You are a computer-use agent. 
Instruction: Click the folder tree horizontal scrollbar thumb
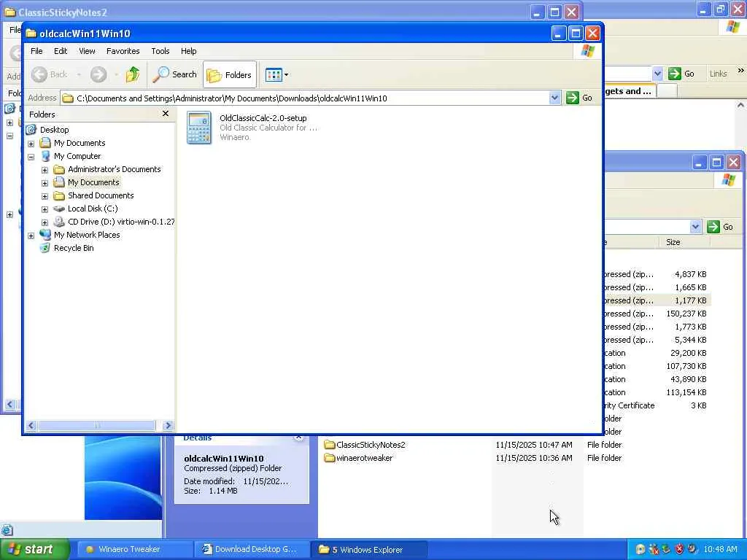[97, 425]
